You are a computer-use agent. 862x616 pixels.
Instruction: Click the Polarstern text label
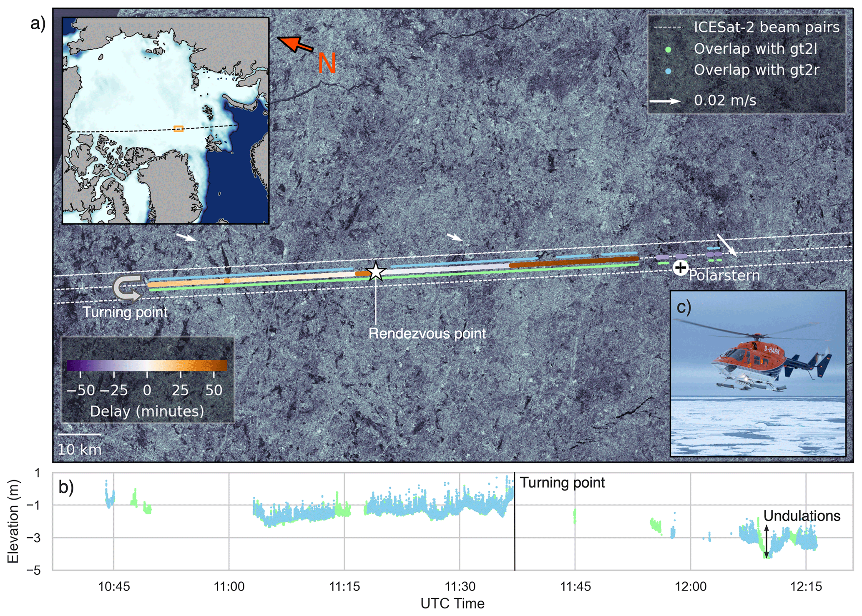pyautogui.click(x=724, y=276)
